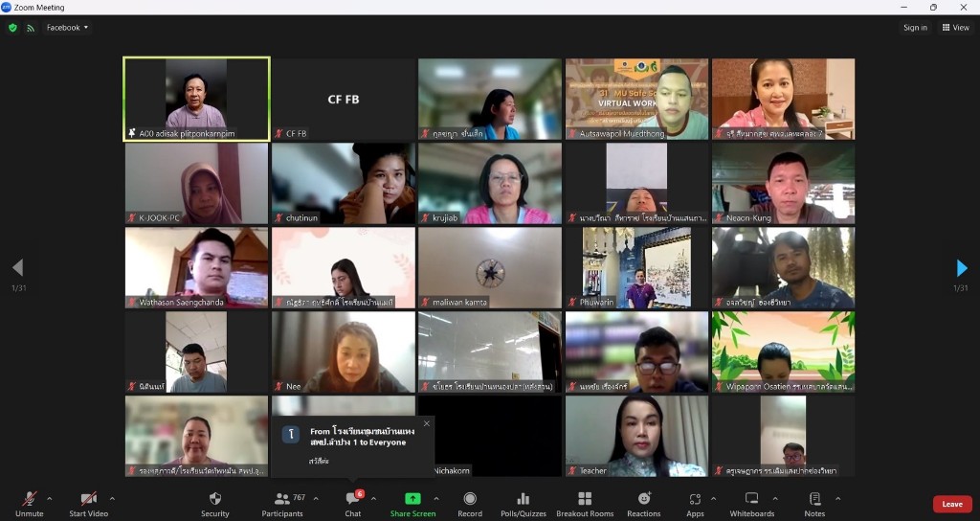Start recording with the Record button

(469, 504)
